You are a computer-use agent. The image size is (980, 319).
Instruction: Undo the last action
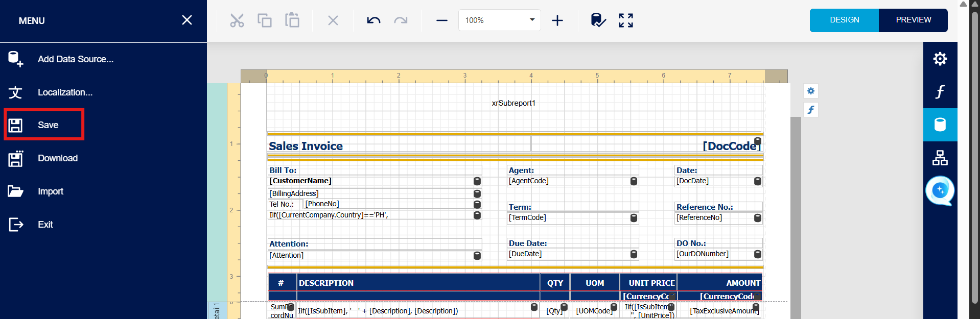tap(374, 20)
